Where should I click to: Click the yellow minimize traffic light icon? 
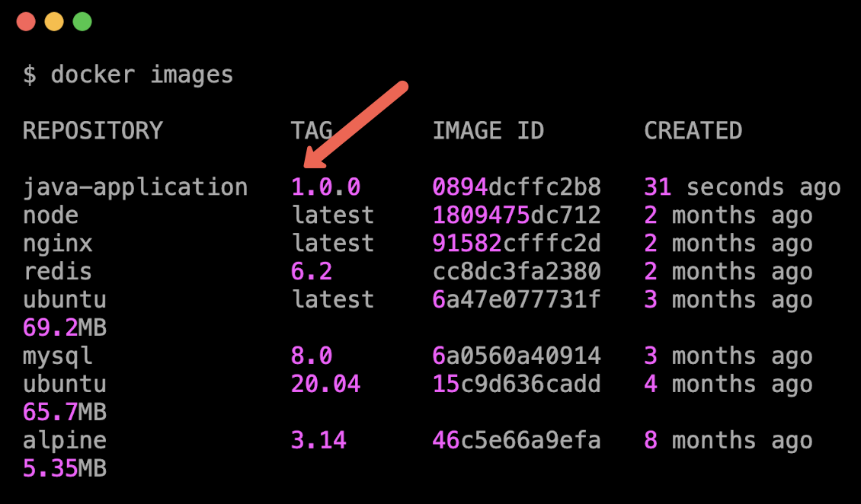point(54,21)
